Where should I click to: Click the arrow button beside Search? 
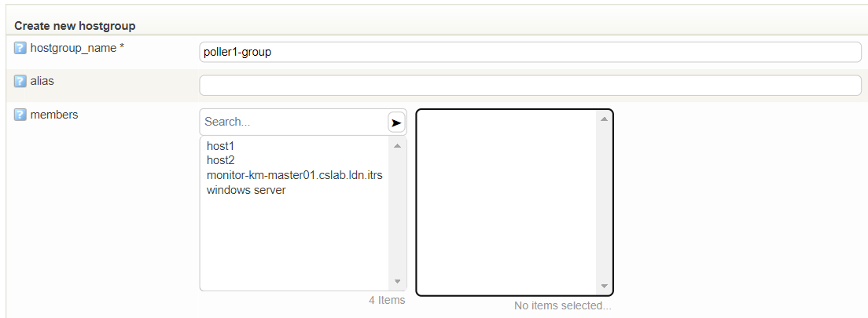pyautogui.click(x=396, y=122)
